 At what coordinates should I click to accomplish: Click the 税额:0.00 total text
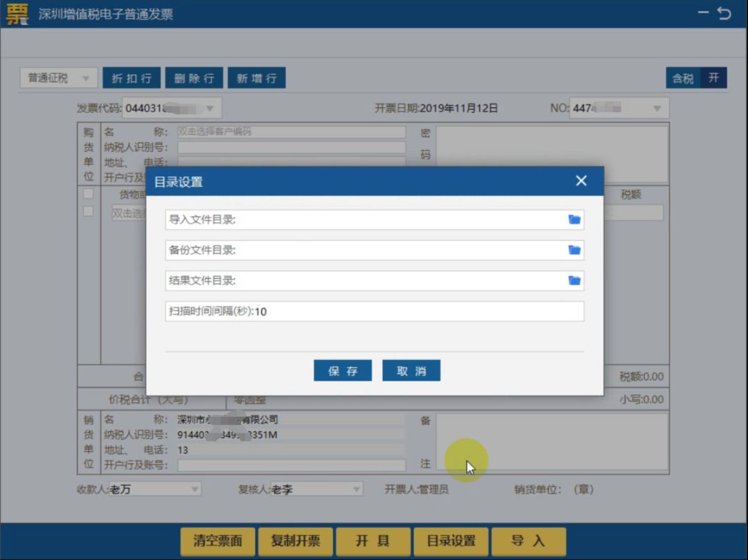(x=641, y=377)
